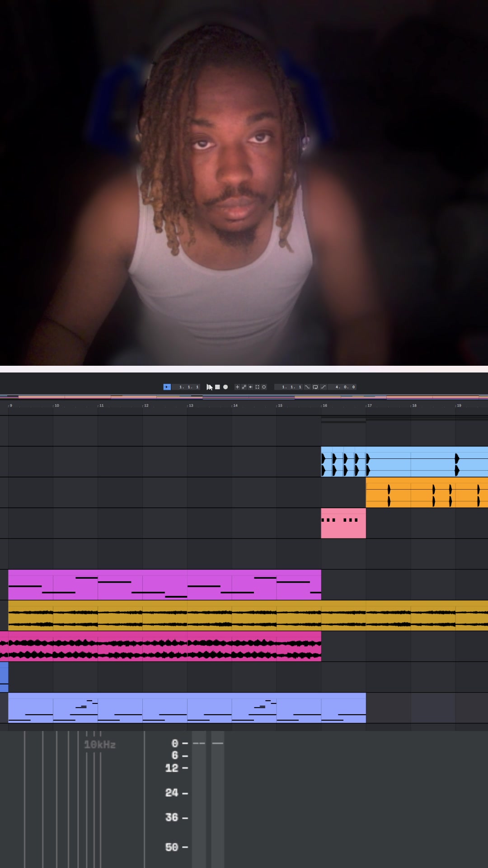
Task: Click the 12 dB mark on the meter scale
Action: 172,768
